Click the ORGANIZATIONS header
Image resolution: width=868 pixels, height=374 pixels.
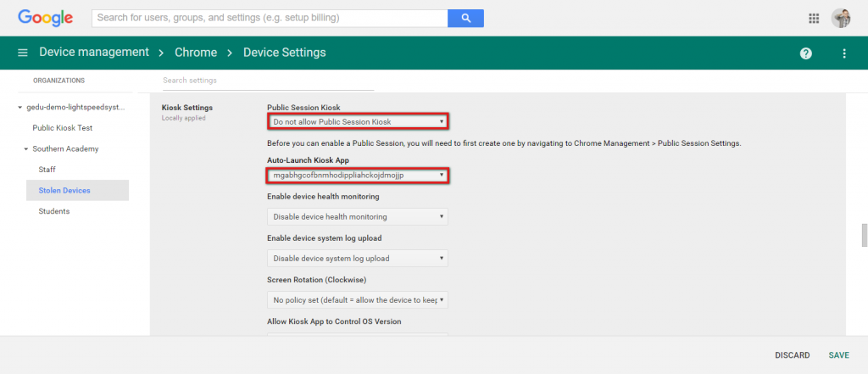58,81
